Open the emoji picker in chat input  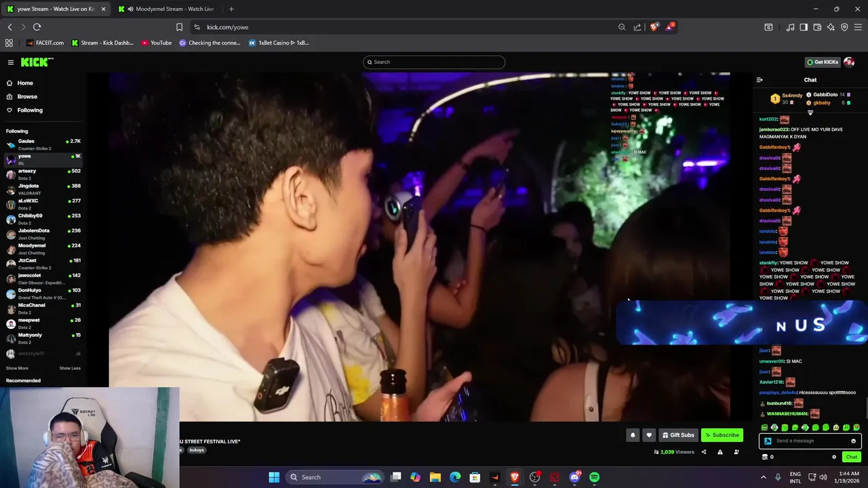click(854, 441)
